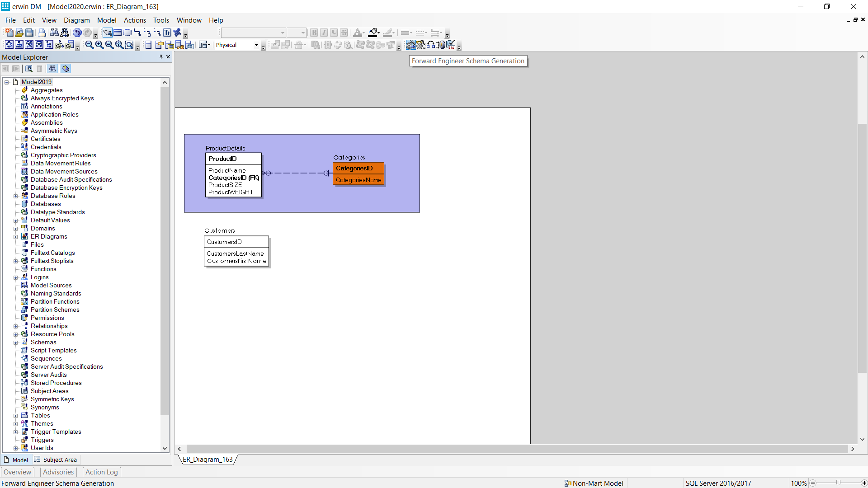The width and height of the screenshot is (868, 488).
Task: Click the Save model toolbar icon
Action: [29, 33]
